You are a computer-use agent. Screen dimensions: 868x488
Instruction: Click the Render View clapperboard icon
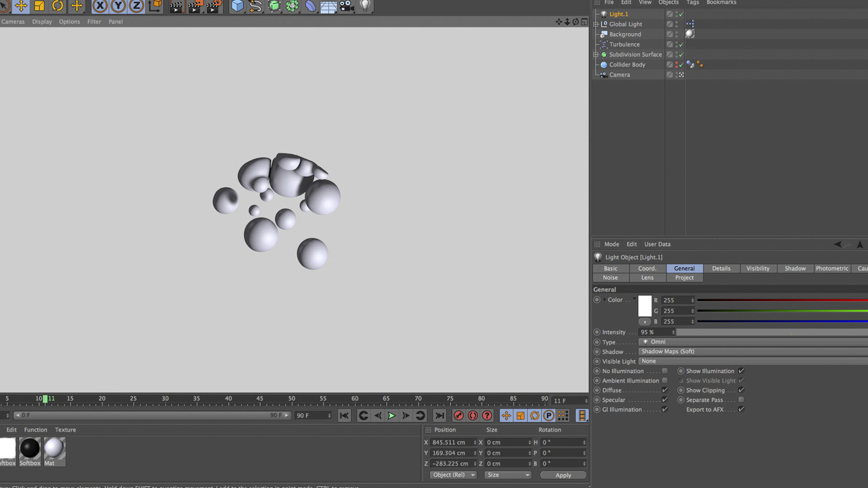(x=176, y=6)
